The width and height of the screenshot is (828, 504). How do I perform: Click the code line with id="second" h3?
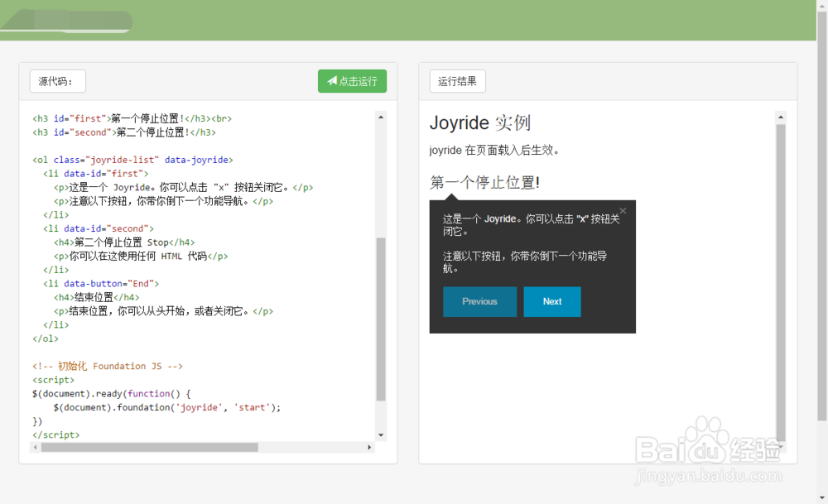click(x=124, y=132)
